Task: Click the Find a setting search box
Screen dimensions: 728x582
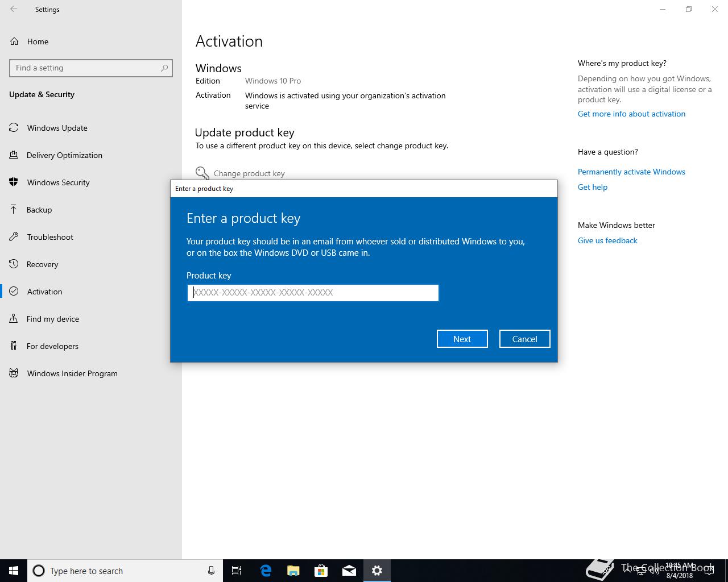Action: coord(91,68)
